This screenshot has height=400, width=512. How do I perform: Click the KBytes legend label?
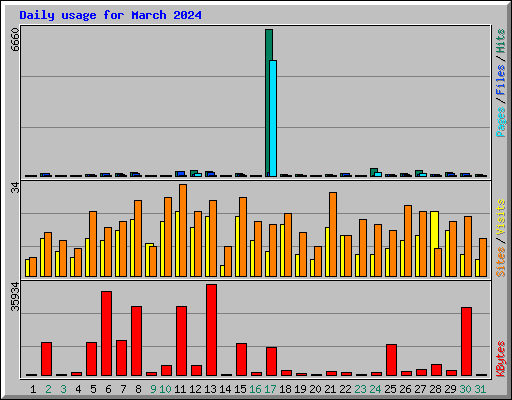coord(501,359)
